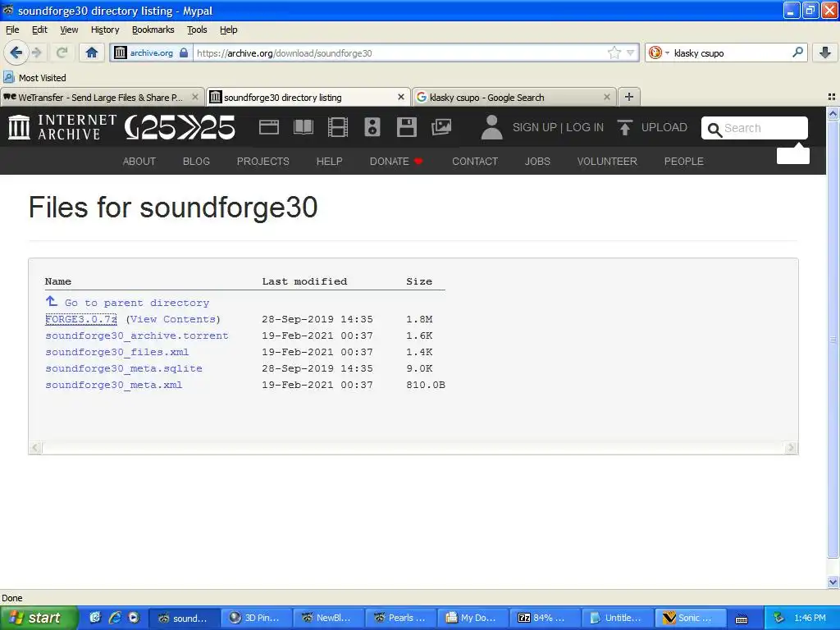This screenshot has height=630, width=840.
Task: Open the Images picture icon
Action: point(441,127)
